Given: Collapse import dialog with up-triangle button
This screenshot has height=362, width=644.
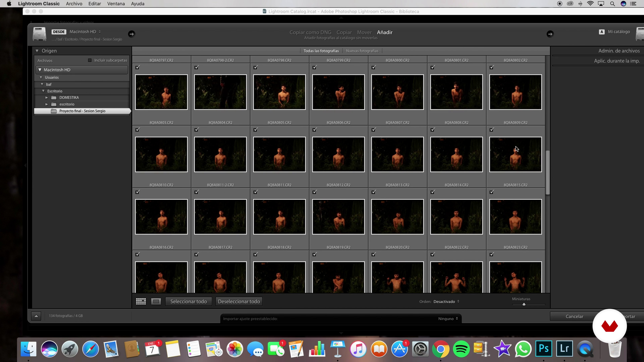Looking at the screenshot, I should (x=36, y=316).
